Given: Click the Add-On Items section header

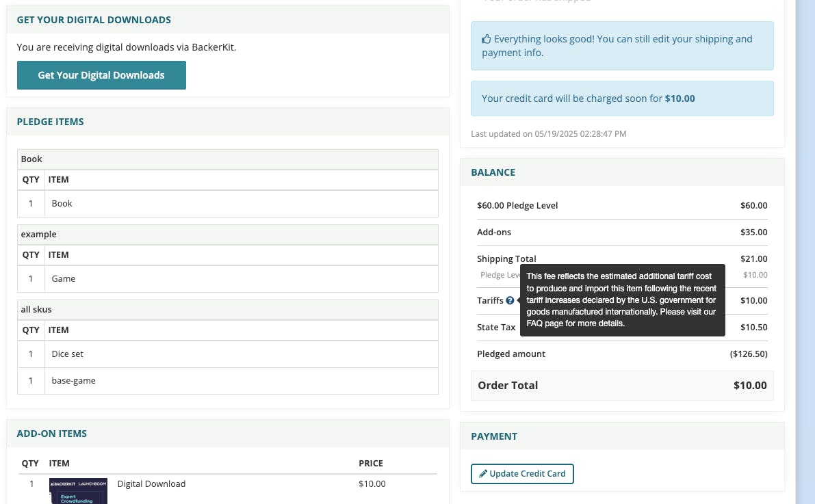Looking at the screenshot, I should [51, 434].
